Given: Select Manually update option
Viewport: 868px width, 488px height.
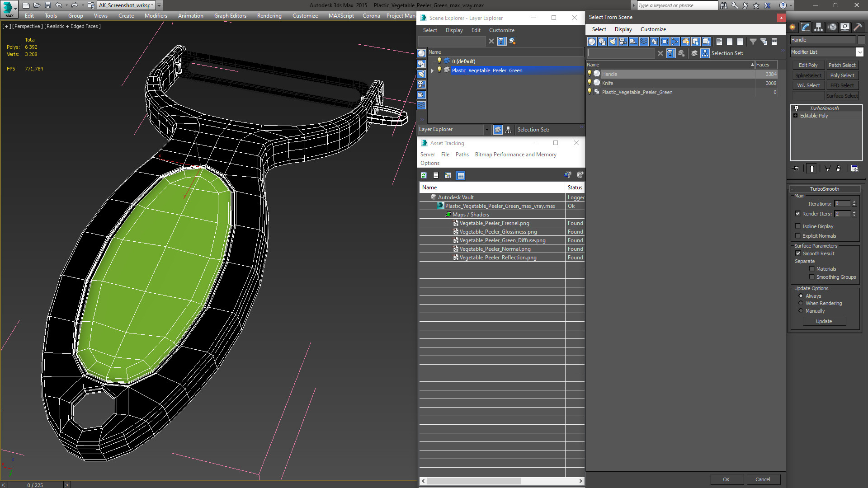Looking at the screenshot, I should 801,311.
